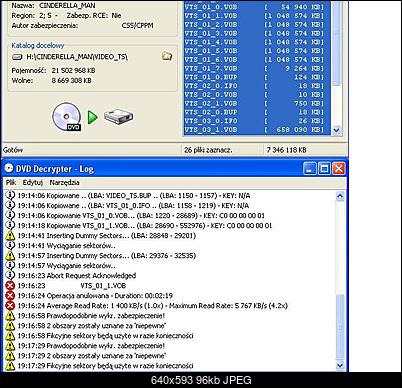Click '26 pliki zaznacz.' in status bar

click(208, 150)
